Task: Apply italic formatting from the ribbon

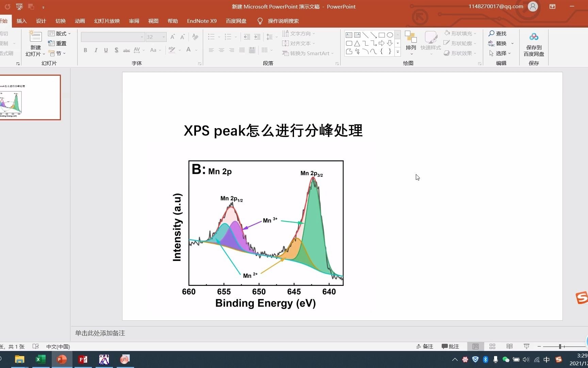Action: tap(96, 50)
